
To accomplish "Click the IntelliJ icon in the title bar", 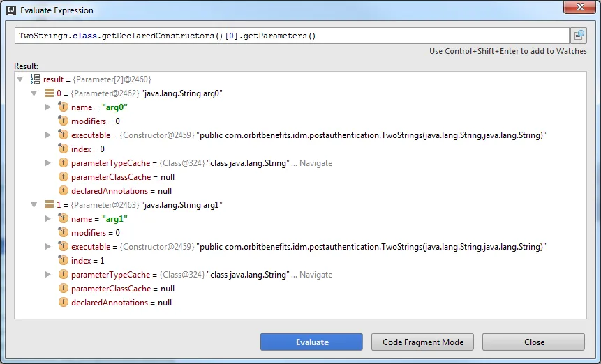I will [x=11, y=10].
